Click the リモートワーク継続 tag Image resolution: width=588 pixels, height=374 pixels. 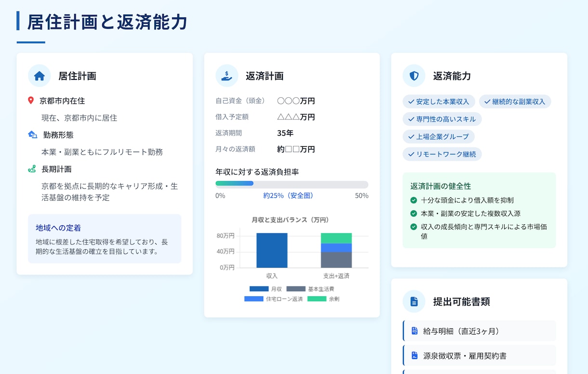[442, 154]
